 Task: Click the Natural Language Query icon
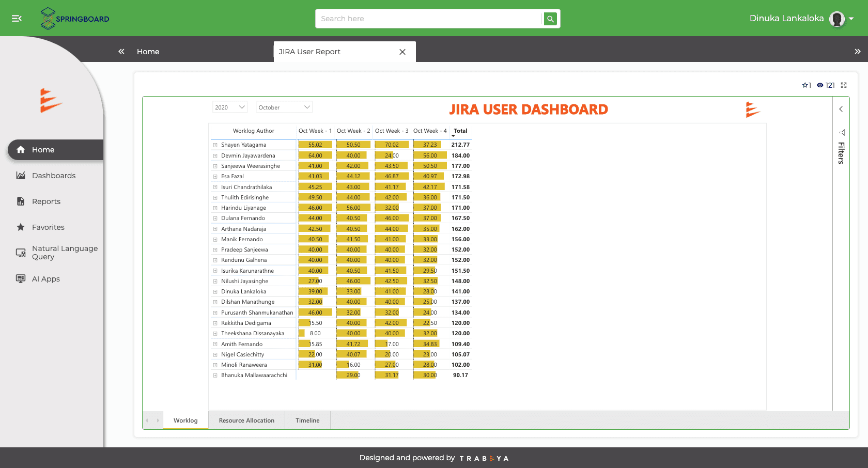pos(21,253)
